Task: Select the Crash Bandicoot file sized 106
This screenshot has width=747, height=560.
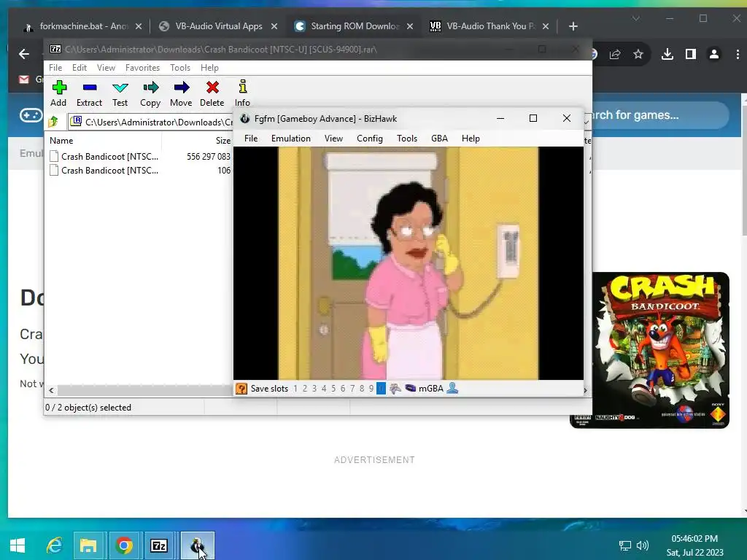Action: coord(139,171)
